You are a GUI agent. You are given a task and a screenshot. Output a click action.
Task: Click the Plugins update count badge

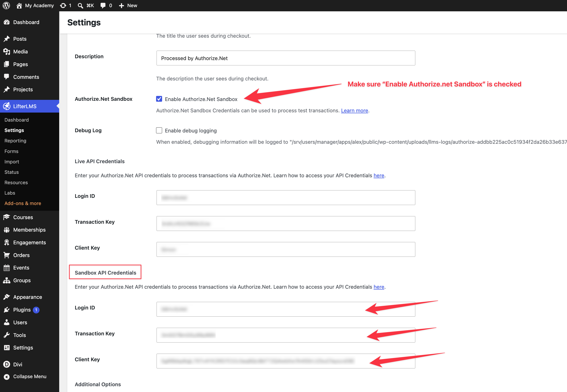[x=36, y=310]
